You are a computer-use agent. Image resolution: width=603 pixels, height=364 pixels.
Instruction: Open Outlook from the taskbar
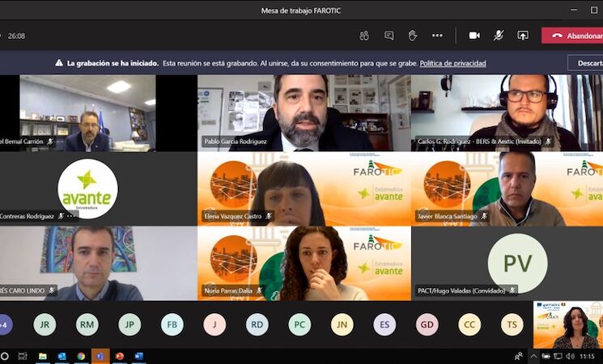point(62,356)
